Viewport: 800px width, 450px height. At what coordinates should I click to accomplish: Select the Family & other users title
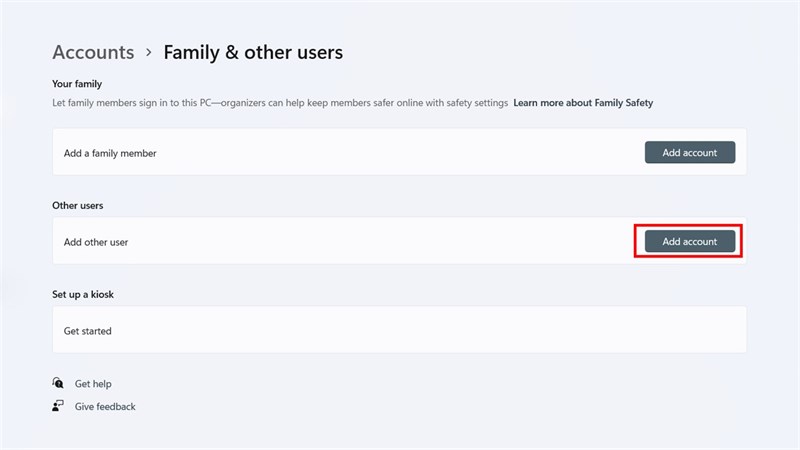(x=253, y=52)
